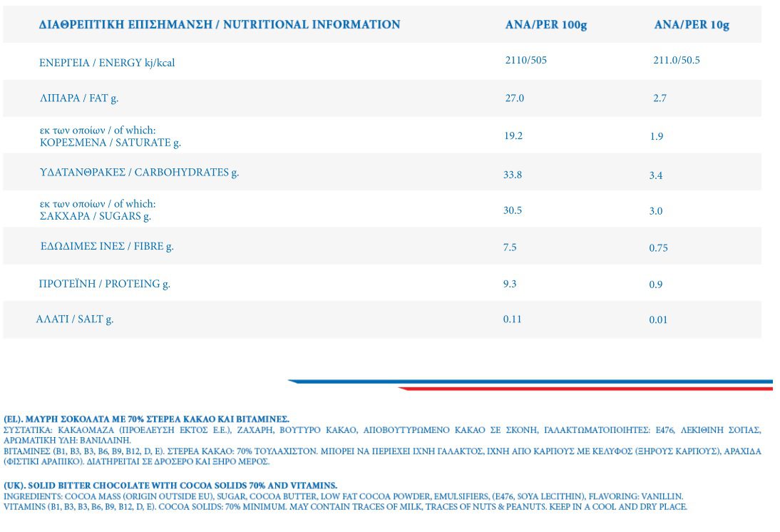Image resolution: width=780 pixels, height=532 pixels.
Task: Select the ANA/PER 100g column header
Action: coord(545,25)
